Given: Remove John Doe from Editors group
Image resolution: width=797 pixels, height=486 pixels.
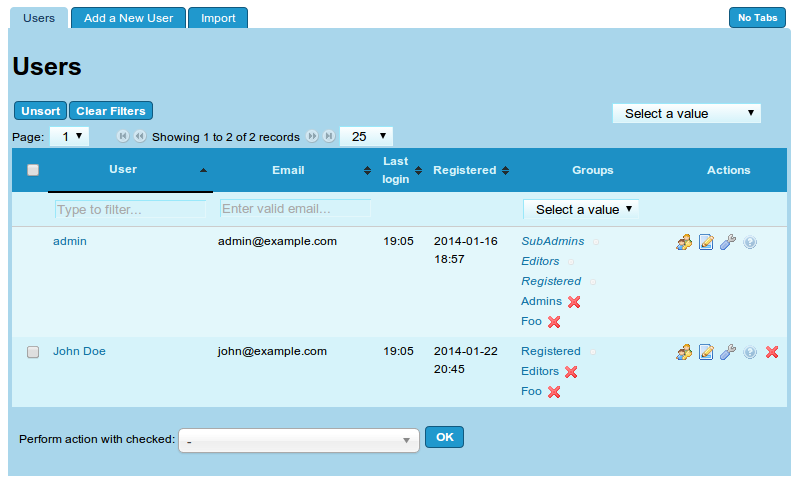Looking at the screenshot, I should click(571, 372).
